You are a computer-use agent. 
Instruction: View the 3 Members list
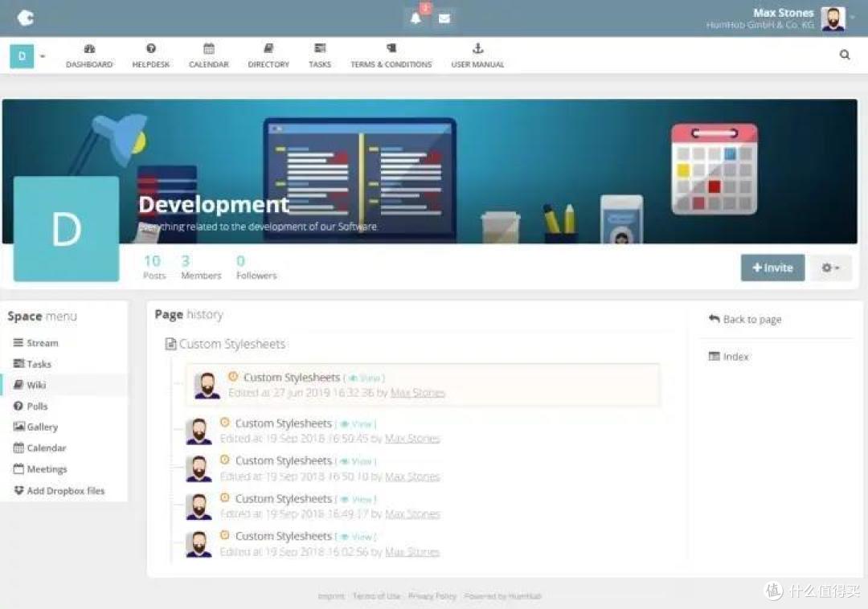click(x=200, y=267)
